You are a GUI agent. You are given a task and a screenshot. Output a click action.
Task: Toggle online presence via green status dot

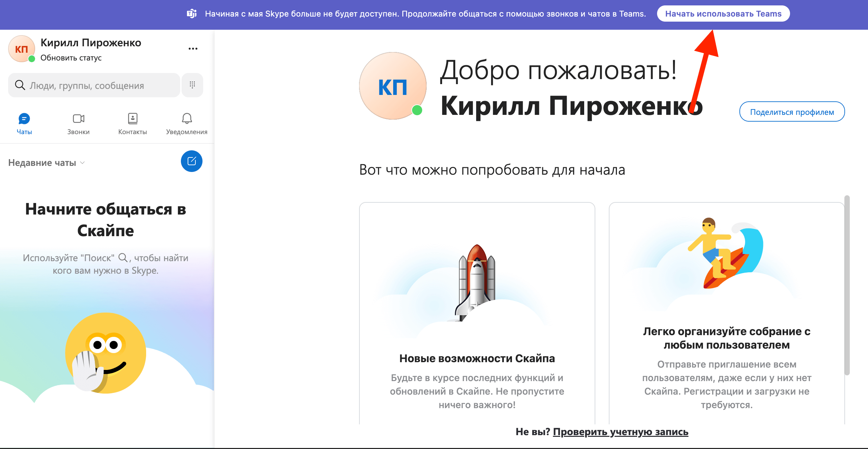click(x=32, y=59)
